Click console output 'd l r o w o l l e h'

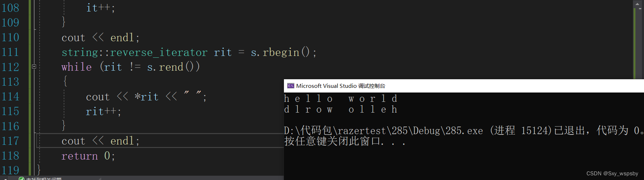341,109
